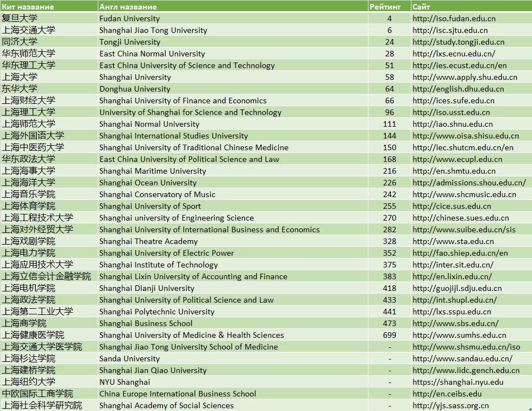The width and height of the screenshot is (532, 411).
Task: Select the cell 'Shanghai Maritime University'
Action: 233,171
